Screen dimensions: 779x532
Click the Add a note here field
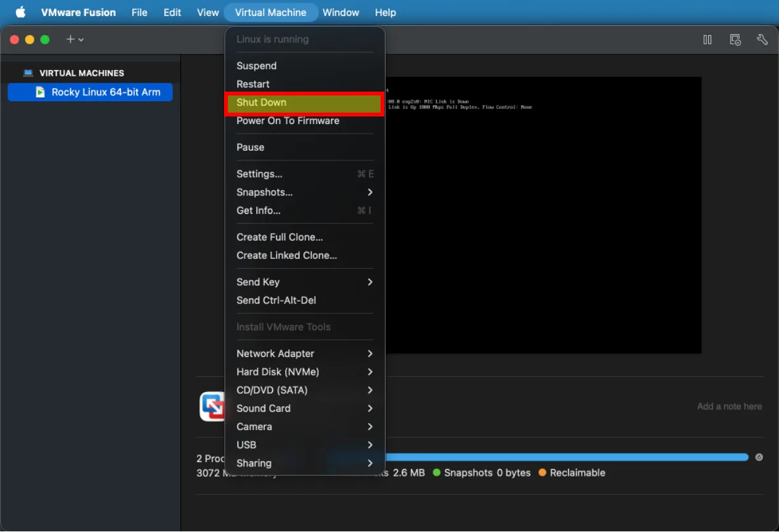click(x=729, y=406)
